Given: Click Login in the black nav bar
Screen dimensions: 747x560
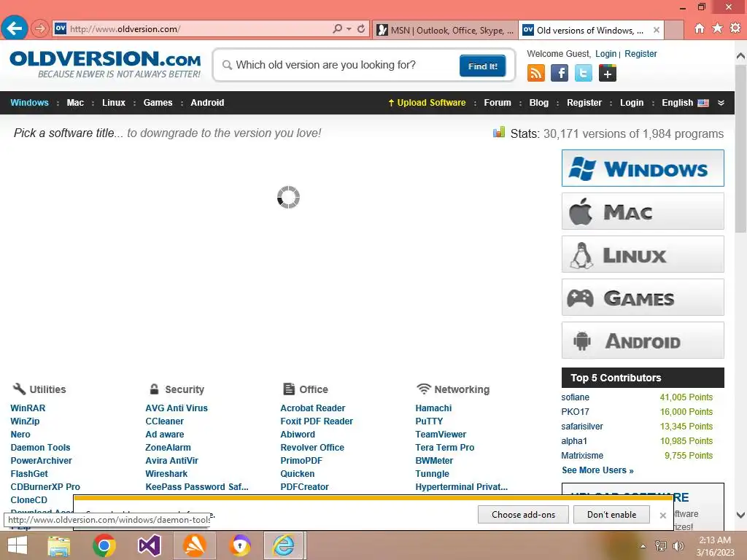Looking at the screenshot, I should (x=632, y=102).
